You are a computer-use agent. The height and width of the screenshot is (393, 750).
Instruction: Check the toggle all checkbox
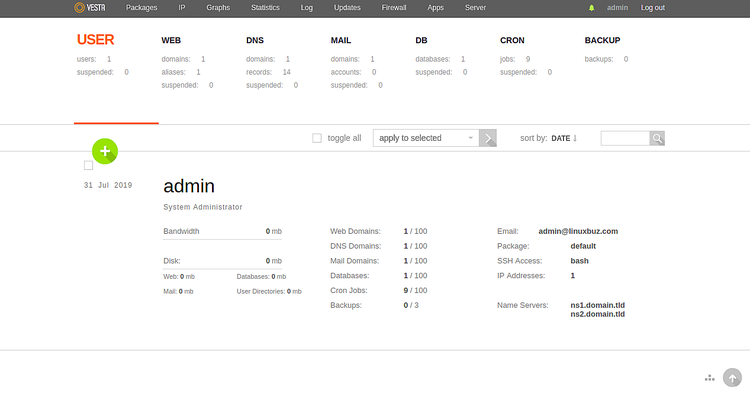coord(317,138)
